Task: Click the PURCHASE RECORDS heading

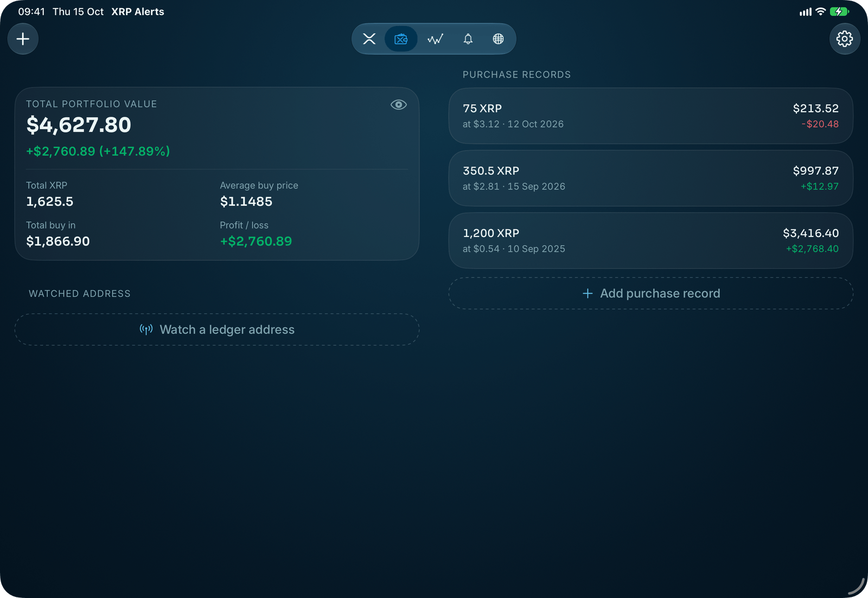Action: click(x=516, y=75)
